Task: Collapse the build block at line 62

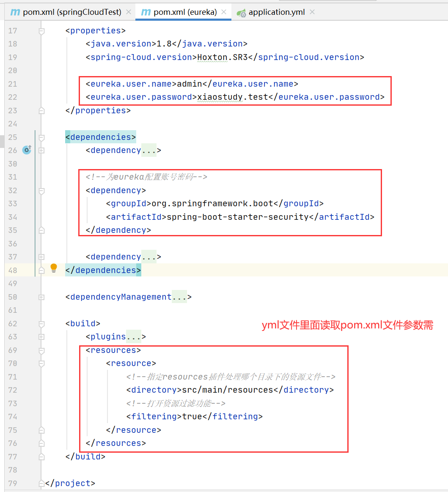Action: click(41, 324)
